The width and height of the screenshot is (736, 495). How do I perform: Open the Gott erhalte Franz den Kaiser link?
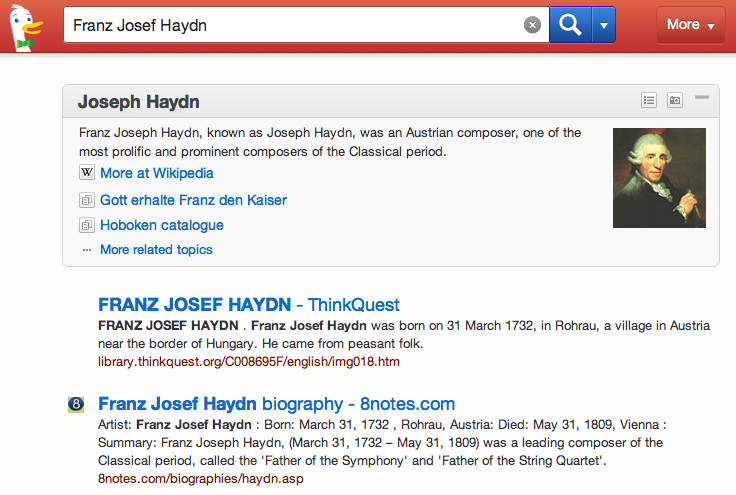pyautogui.click(x=193, y=200)
